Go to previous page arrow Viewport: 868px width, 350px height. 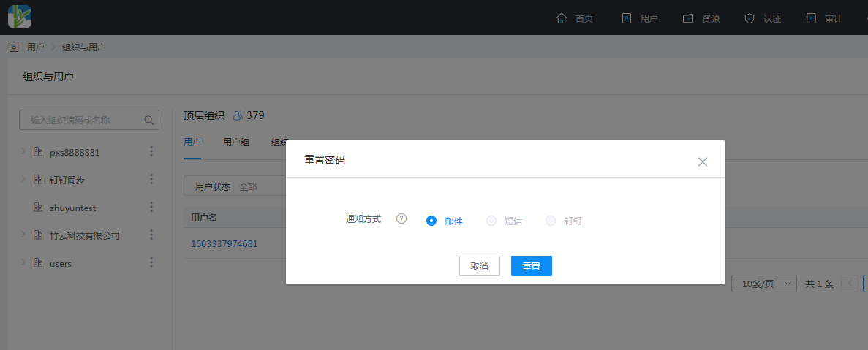pyautogui.click(x=850, y=284)
